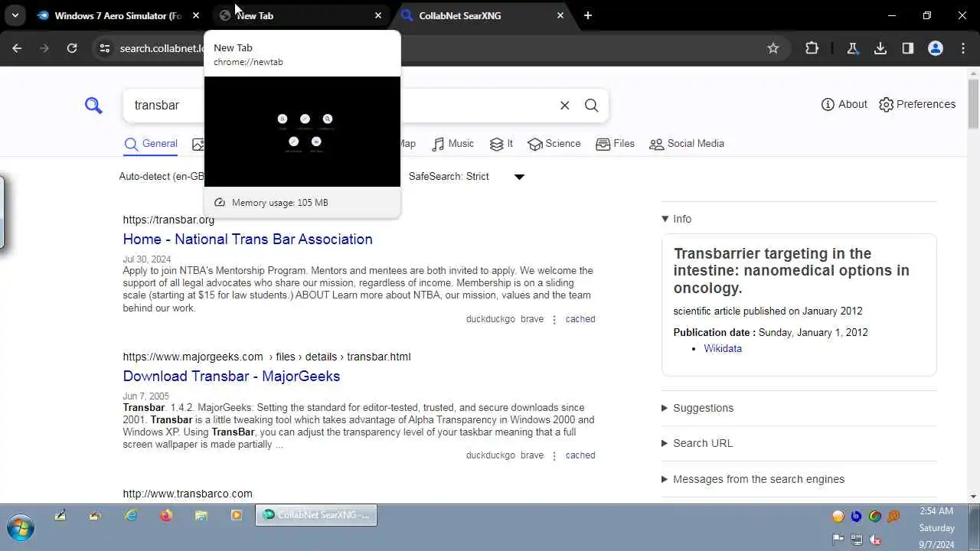Viewport: 980px width, 551px height.
Task: Open Chrome extensions puzzle icon
Action: click(x=812, y=48)
